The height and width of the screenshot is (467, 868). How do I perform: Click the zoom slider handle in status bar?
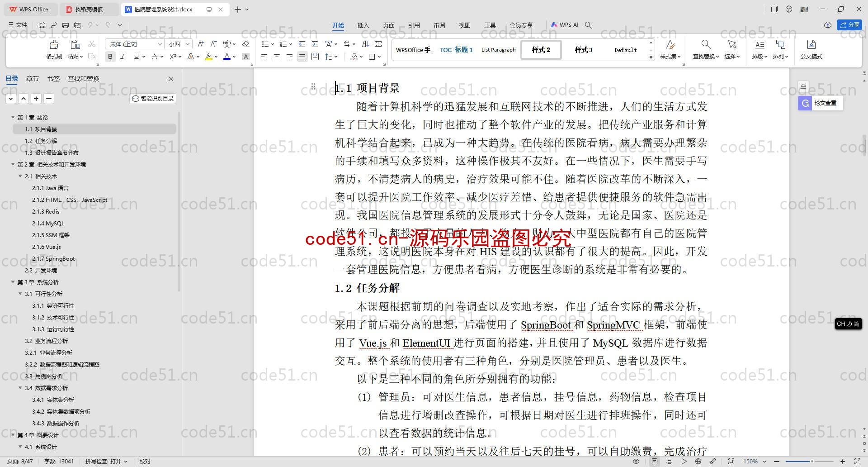tap(812, 462)
